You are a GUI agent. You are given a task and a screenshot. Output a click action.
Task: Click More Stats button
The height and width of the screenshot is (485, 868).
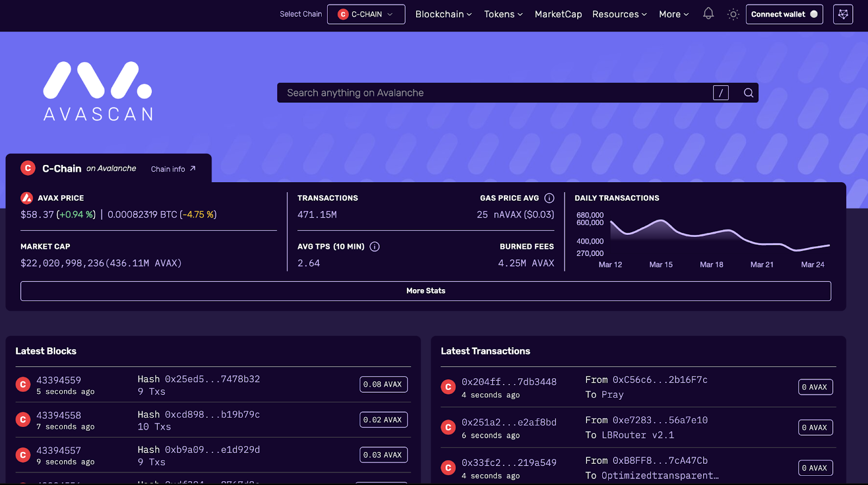[x=426, y=291]
